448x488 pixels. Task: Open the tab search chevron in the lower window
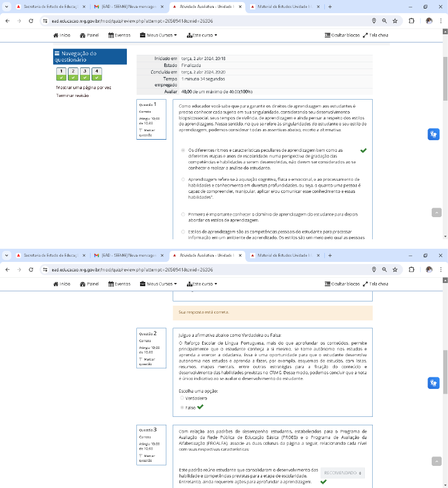(6, 255)
